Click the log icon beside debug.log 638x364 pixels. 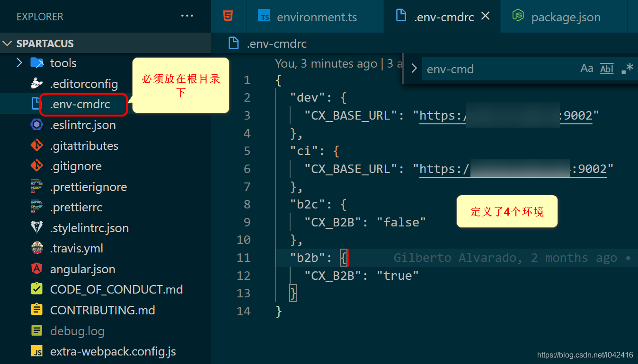coord(36,330)
